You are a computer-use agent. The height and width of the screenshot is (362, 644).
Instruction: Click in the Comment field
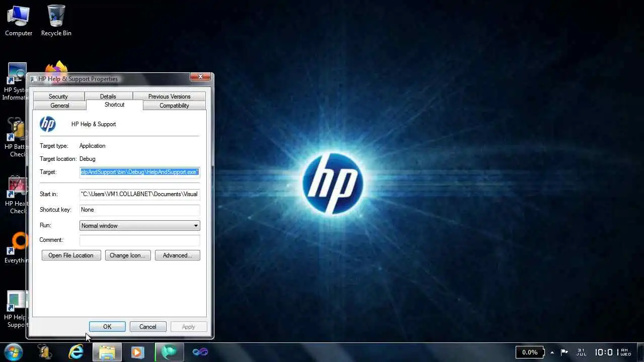(140, 240)
